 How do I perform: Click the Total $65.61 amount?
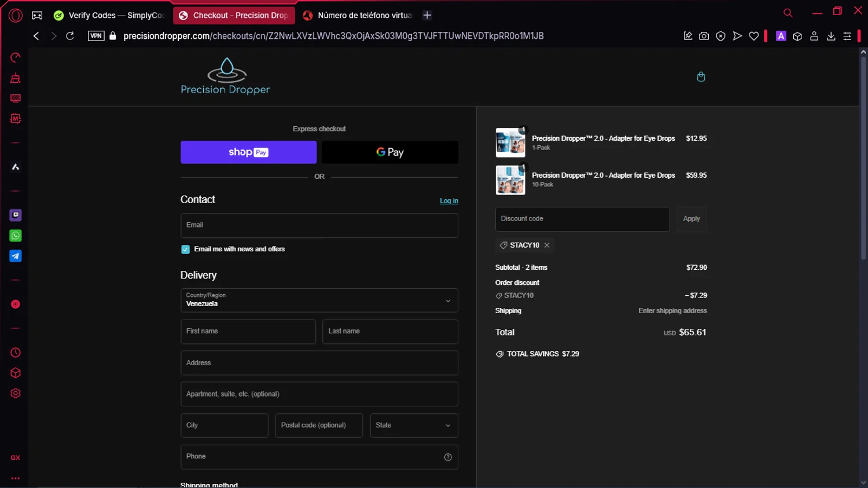[692, 332]
